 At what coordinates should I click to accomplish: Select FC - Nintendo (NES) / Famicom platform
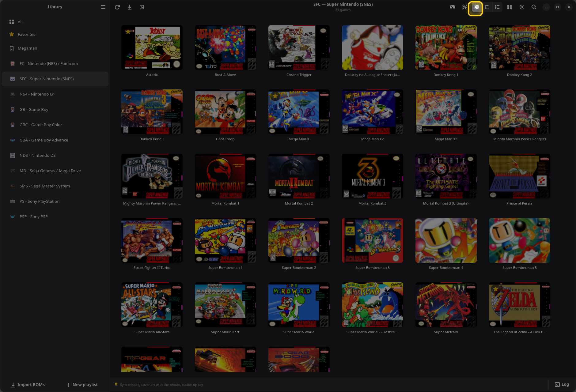55,63
